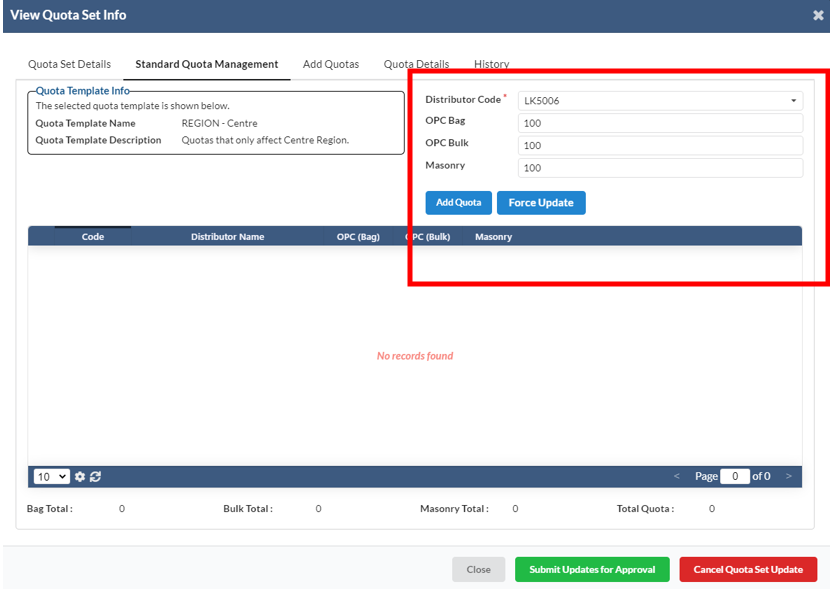Click the 'Masonry Total :' label

click(454, 509)
